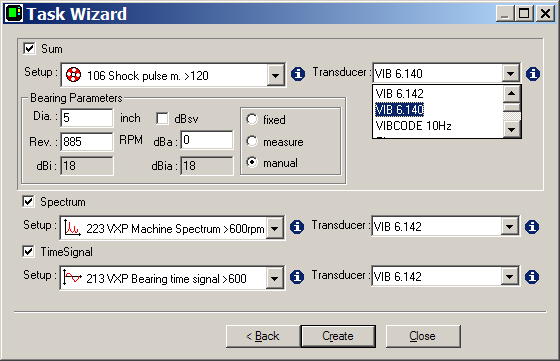Screen dimensions: 560x361
Task: Uncheck the Sum checkbox
Action: [x=29, y=48]
